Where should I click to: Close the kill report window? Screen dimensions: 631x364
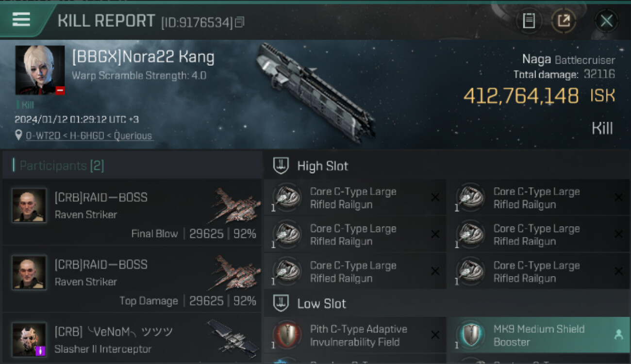(606, 21)
